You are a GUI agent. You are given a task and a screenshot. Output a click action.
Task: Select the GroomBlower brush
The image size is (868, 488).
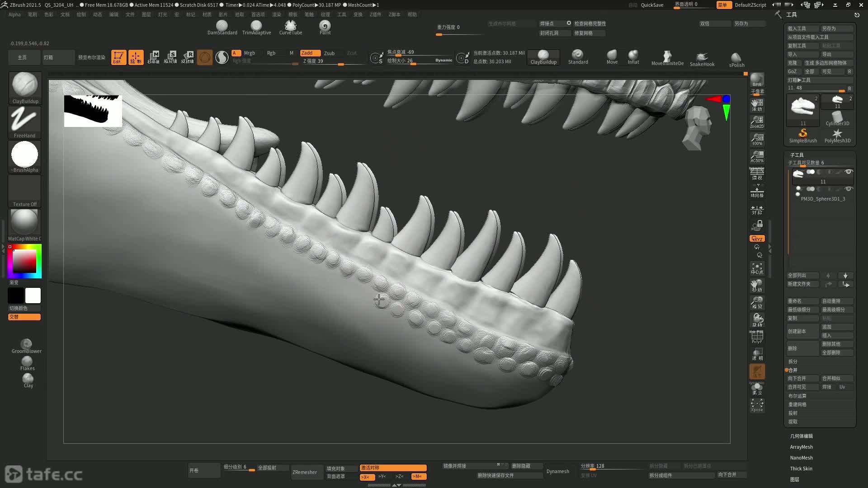pyautogui.click(x=27, y=346)
